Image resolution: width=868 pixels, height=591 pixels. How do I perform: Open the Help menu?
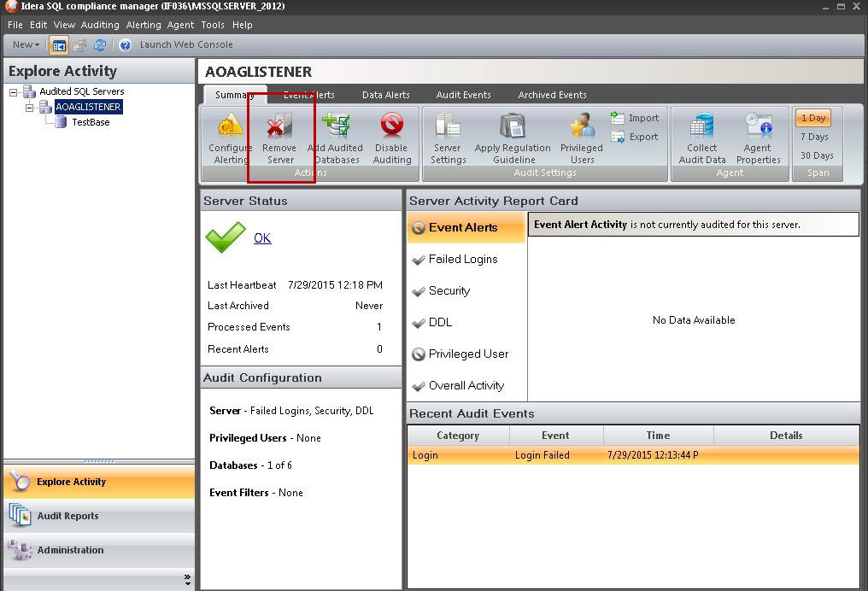tap(242, 25)
